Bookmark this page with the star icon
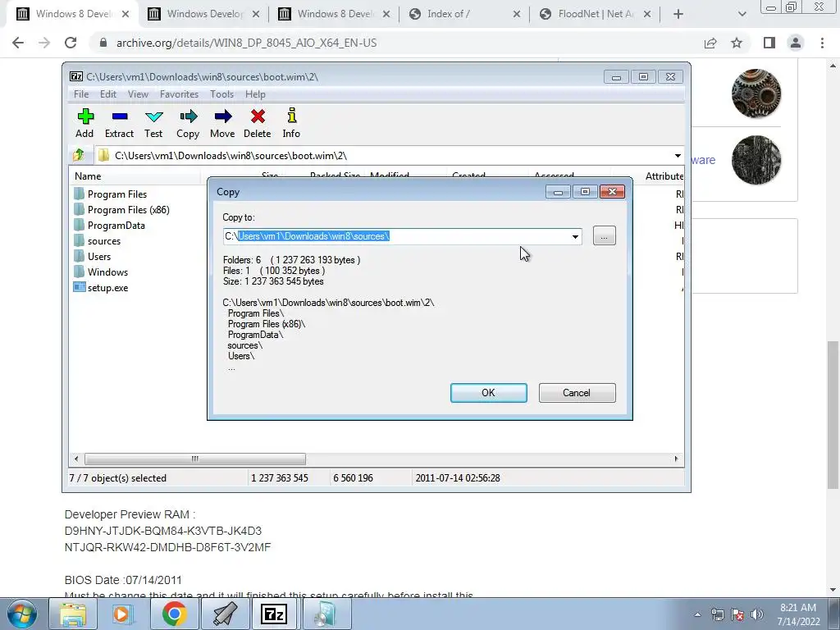 point(737,43)
